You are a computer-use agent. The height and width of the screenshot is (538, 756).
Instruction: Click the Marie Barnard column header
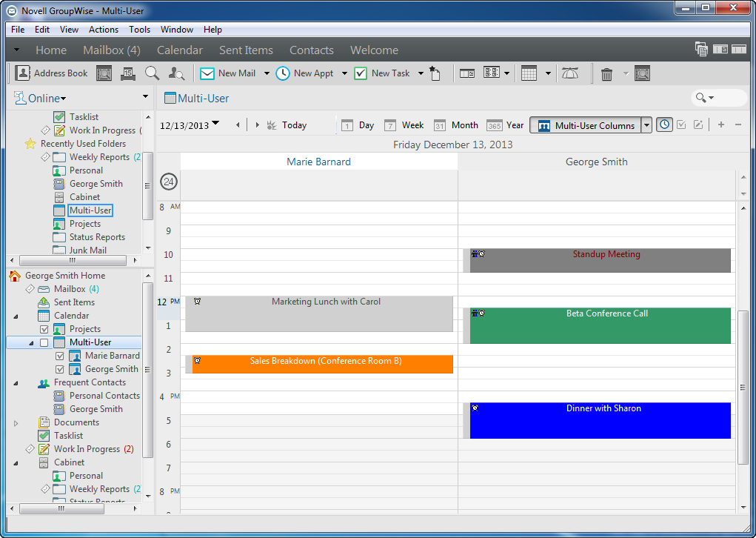tap(318, 162)
